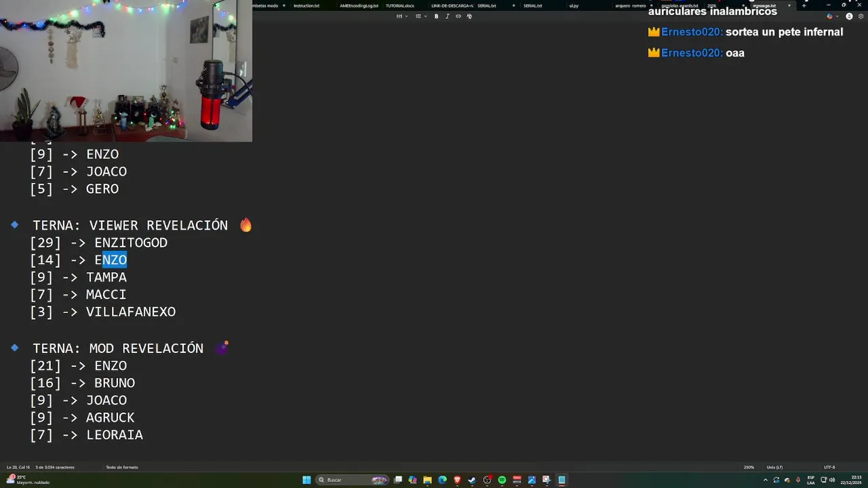Insert a link from the toolbar
The image size is (868, 488).
pos(458,16)
